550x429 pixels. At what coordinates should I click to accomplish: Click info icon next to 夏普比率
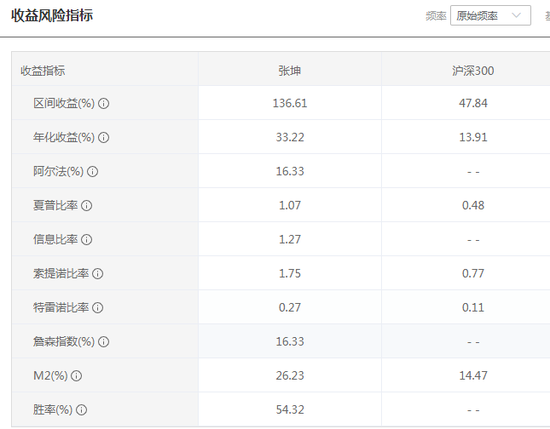pos(87,206)
